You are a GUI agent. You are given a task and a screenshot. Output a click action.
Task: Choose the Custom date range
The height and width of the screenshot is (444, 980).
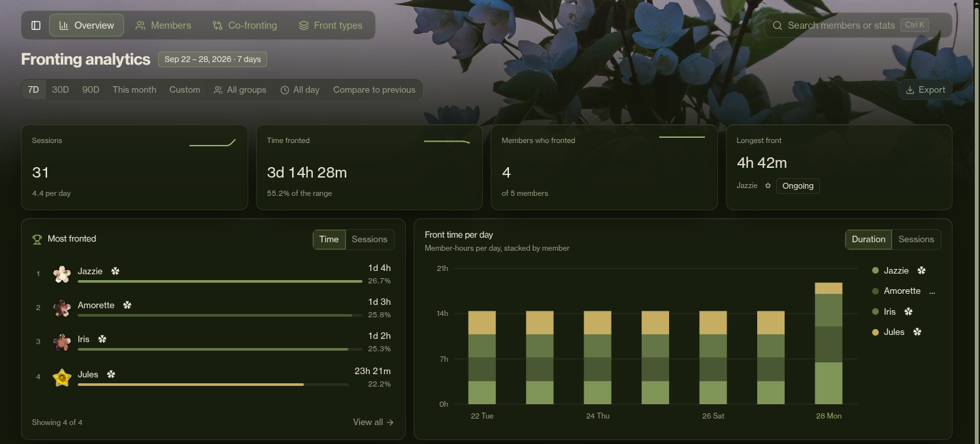click(185, 89)
